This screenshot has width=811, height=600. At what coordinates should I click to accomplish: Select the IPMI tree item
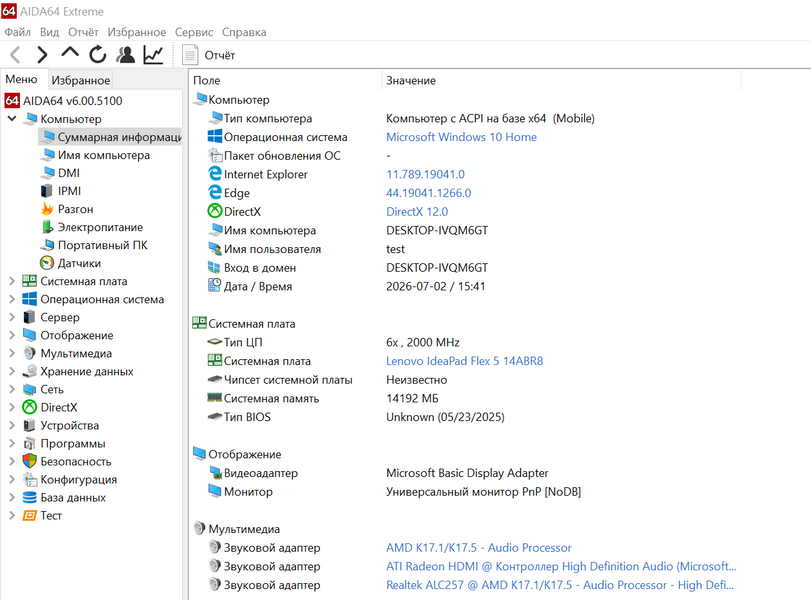tap(69, 191)
